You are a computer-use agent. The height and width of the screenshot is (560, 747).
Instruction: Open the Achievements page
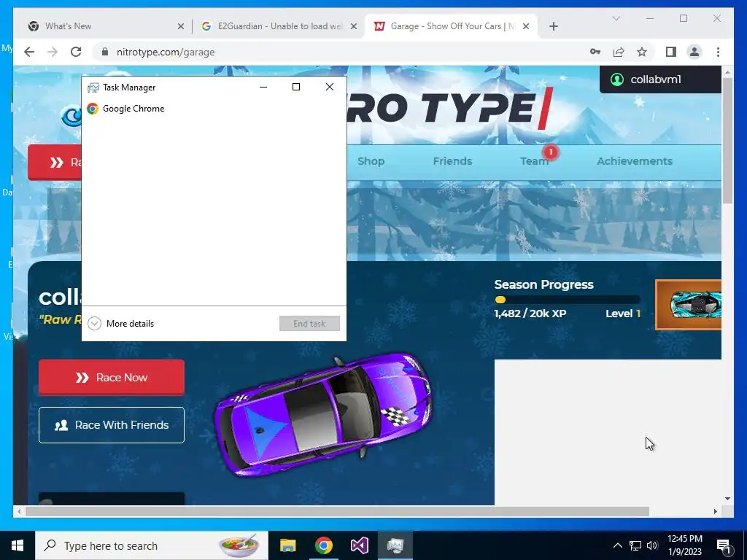(635, 161)
